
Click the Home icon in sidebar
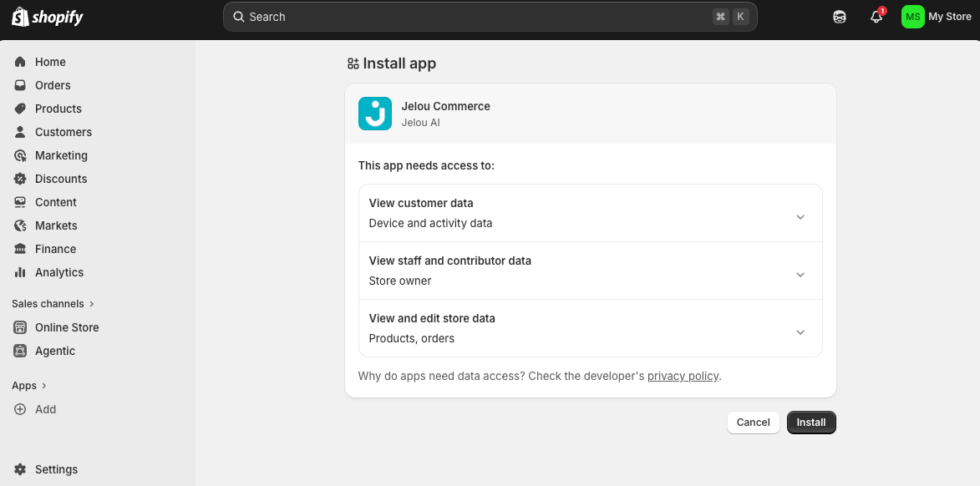coord(20,62)
